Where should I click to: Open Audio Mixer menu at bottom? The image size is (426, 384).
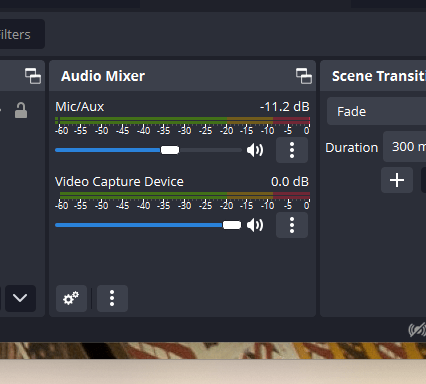tap(112, 298)
